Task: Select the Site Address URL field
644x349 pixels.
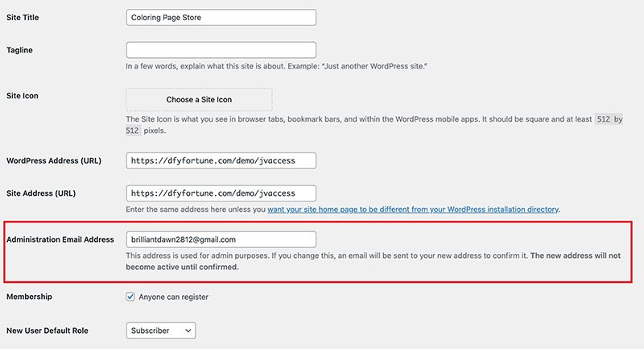Action: pyautogui.click(x=221, y=193)
